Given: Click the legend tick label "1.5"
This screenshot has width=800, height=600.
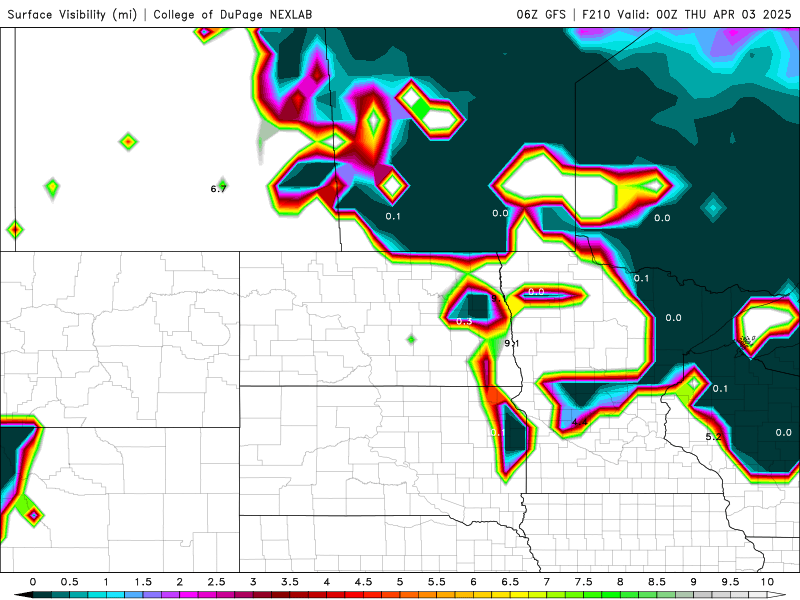Looking at the screenshot, I should 143,582.
